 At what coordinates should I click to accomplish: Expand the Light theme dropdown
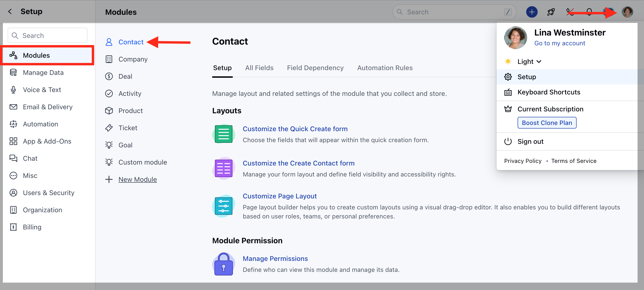point(529,62)
